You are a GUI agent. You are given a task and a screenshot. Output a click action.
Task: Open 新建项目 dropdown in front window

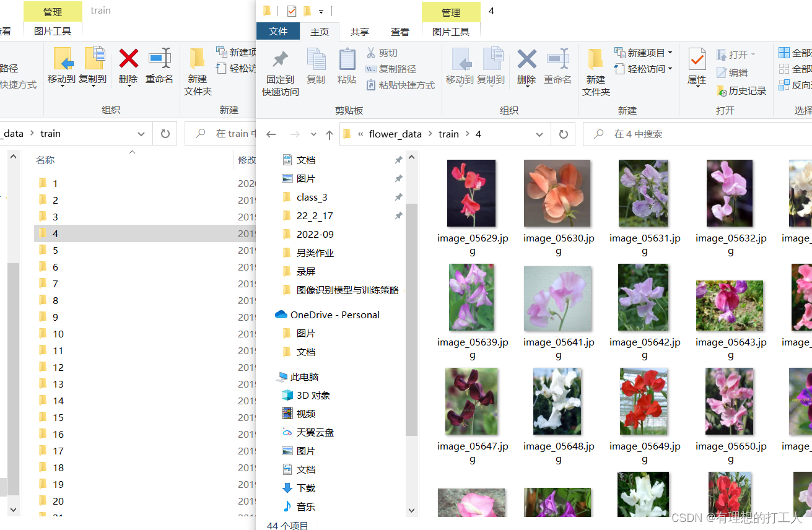coord(670,53)
